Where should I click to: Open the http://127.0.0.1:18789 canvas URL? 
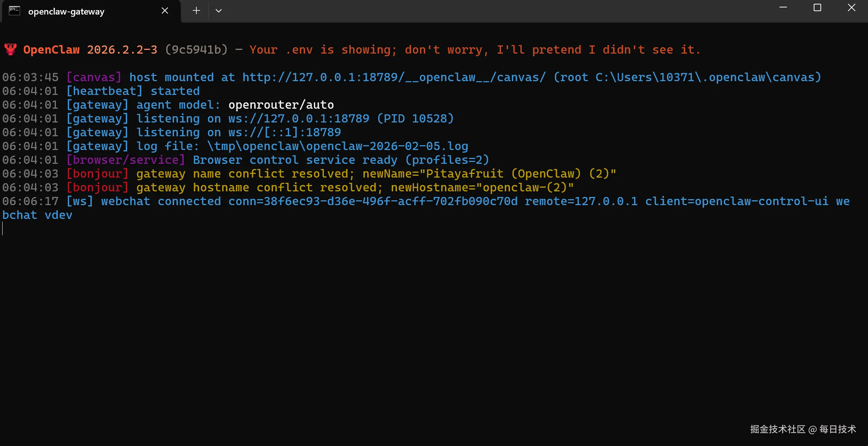coord(394,77)
